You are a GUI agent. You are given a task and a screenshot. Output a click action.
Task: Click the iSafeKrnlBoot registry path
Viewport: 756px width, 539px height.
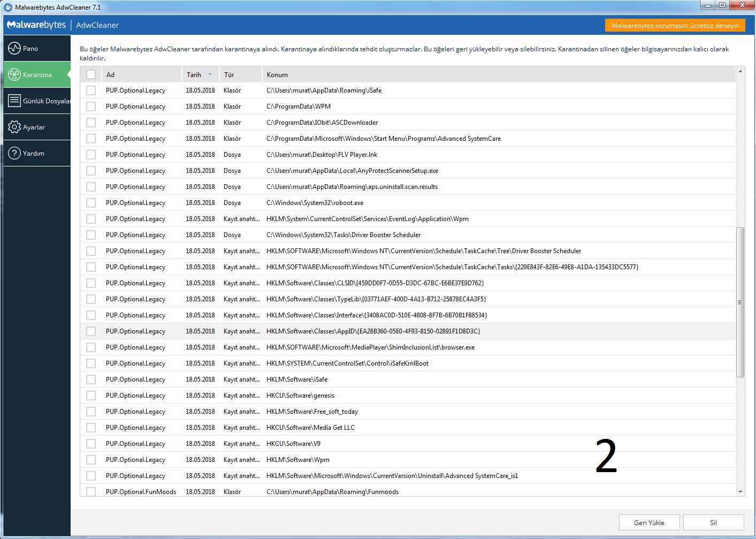(x=348, y=363)
